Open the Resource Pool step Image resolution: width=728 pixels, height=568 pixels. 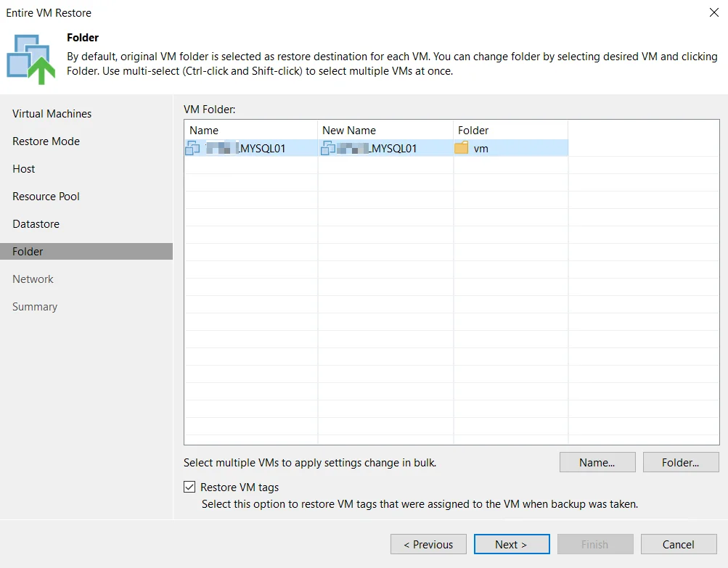[46, 197]
